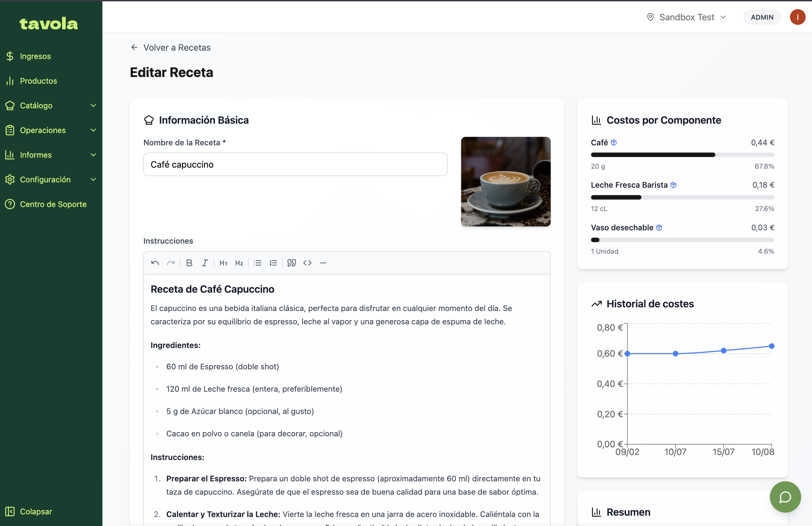Click the Operaciones clipboard icon

[10, 130]
